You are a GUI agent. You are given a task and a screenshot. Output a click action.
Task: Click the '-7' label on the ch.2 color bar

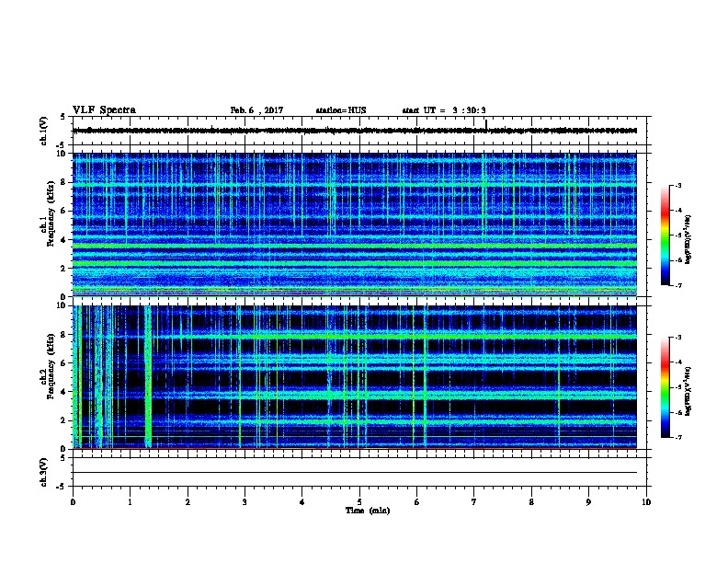677,437
